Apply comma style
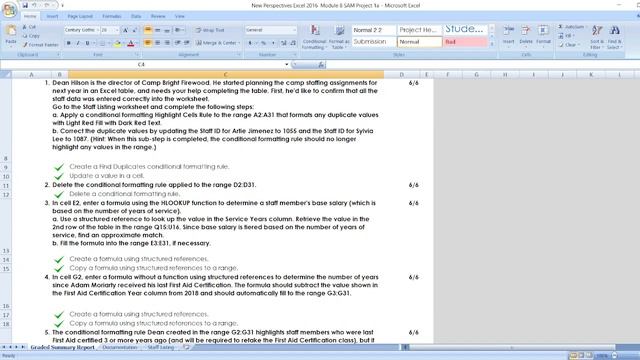The width and height of the screenshot is (640, 360). 273,43
